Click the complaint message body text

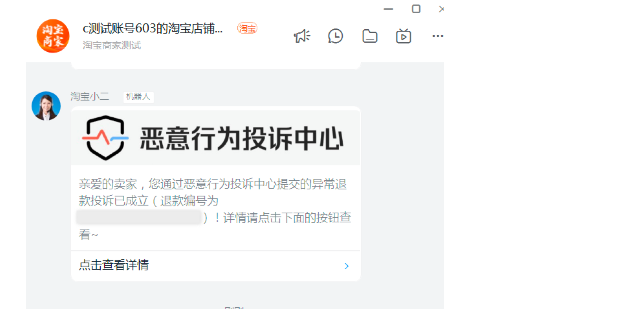pos(215,209)
